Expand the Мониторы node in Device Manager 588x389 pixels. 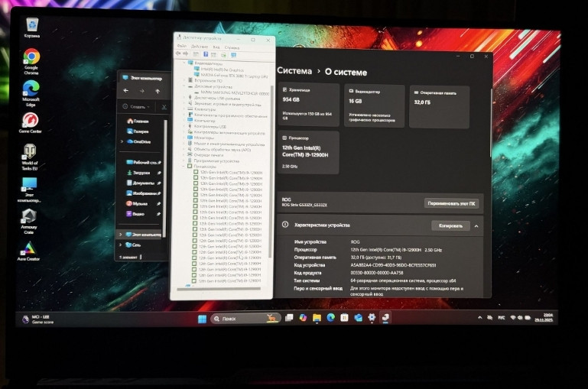[x=185, y=137]
